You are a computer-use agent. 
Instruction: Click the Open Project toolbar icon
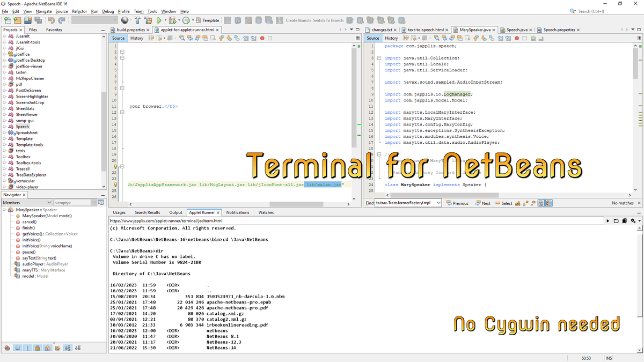pos(28,20)
